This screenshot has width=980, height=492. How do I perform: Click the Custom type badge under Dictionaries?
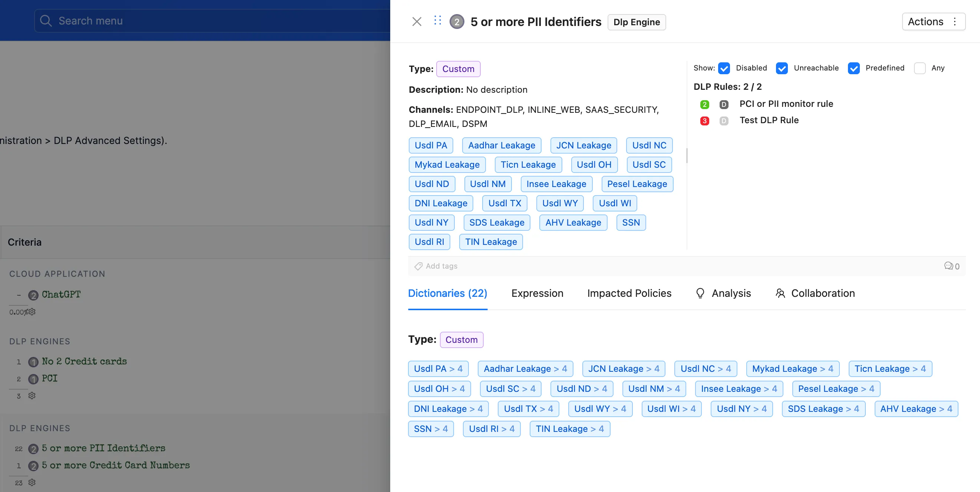pyautogui.click(x=461, y=340)
